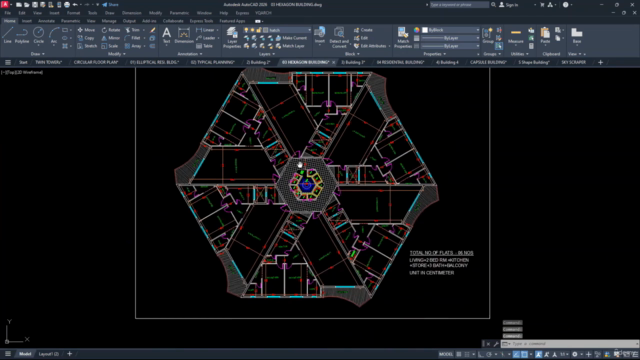The width and height of the screenshot is (640, 360).
Task: Activate the Trim command
Action: tap(132, 30)
